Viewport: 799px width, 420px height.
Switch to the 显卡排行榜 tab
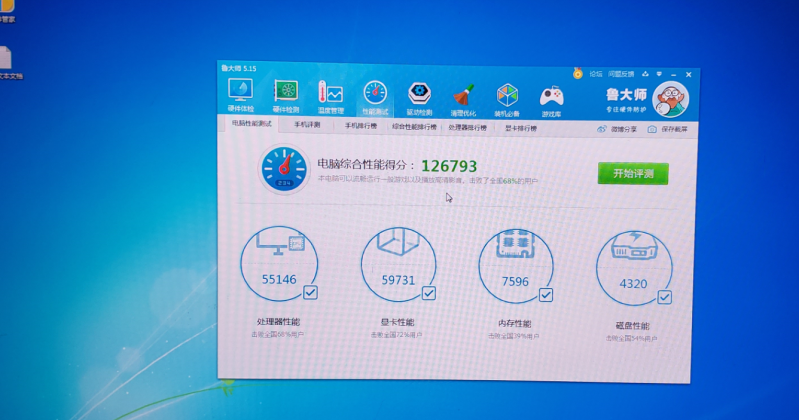521,128
